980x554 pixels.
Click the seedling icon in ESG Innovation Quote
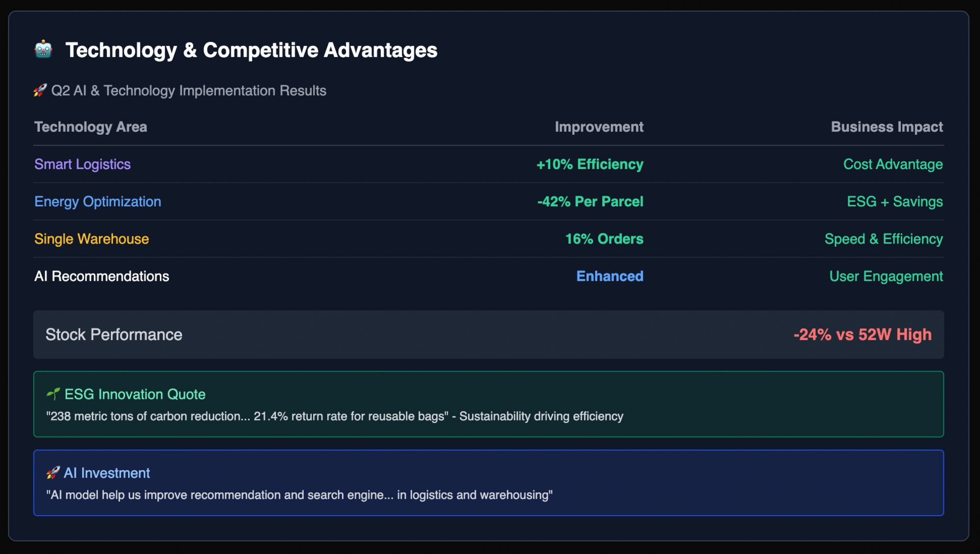(x=53, y=394)
